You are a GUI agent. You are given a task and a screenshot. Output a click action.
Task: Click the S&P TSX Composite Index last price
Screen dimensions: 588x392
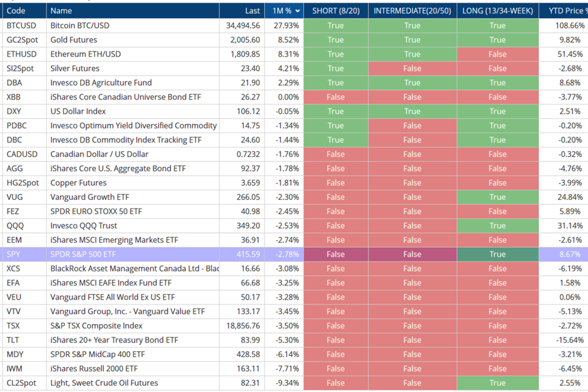click(243, 326)
